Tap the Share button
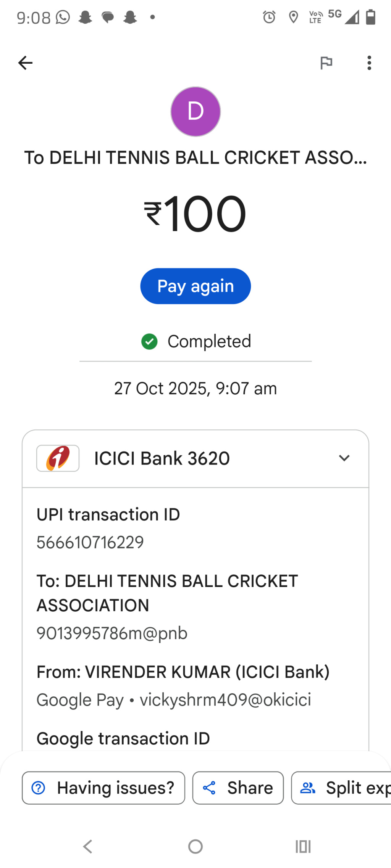391x868 pixels. 238,788
